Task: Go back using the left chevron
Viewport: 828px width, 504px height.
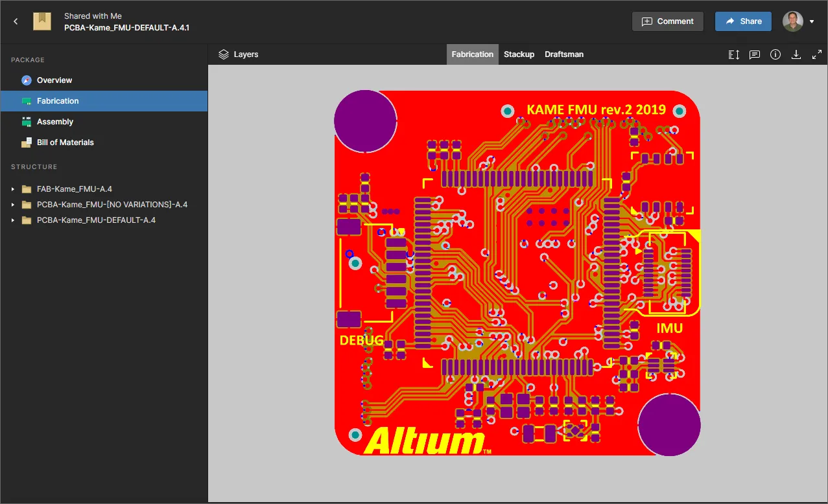Action: pyautogui.click(x=16, y=21)
